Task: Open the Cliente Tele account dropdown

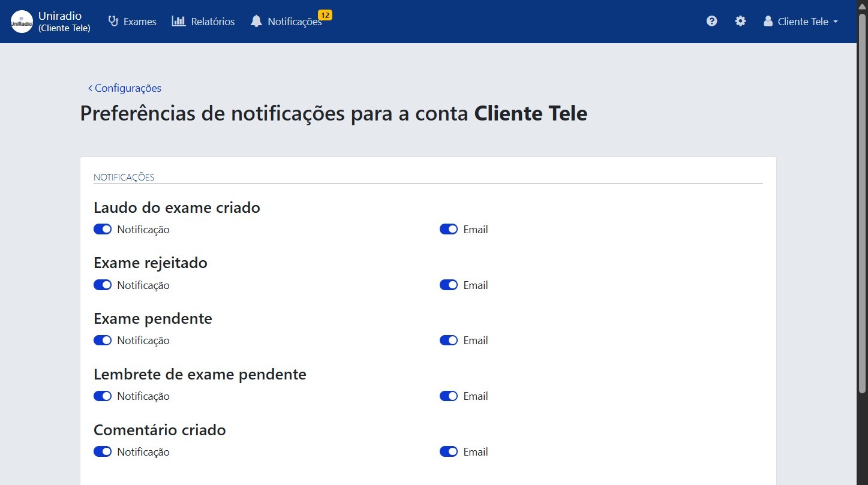Action: click(800, 21)
